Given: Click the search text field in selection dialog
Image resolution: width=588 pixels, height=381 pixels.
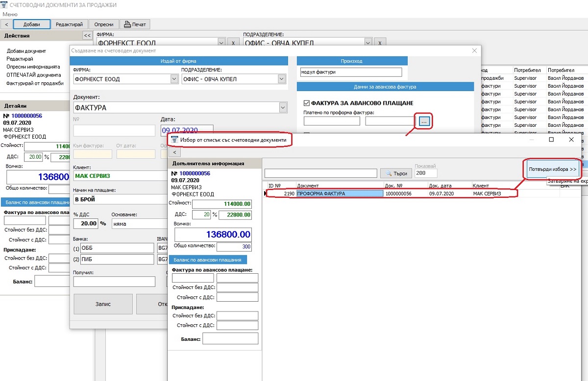Looking at the screenshot, I should [x=320, y=173].
